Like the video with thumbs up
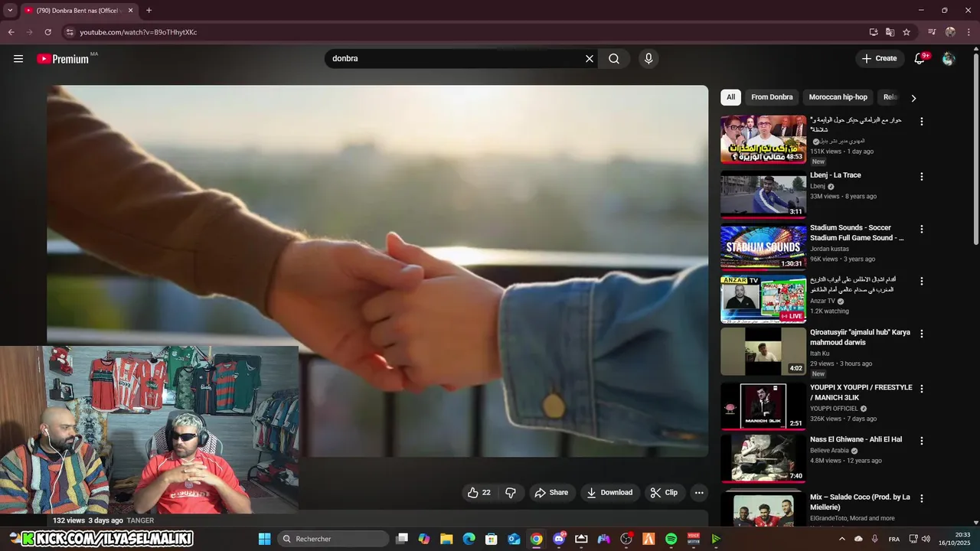This screenshot has width=980, height=551. pos(479,493)
